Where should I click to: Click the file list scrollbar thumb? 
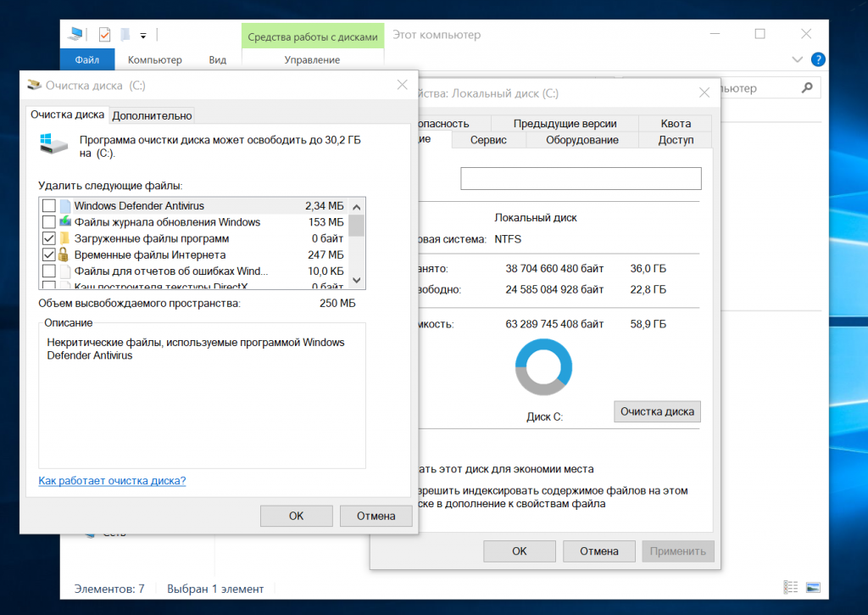[x=357, y=226]
